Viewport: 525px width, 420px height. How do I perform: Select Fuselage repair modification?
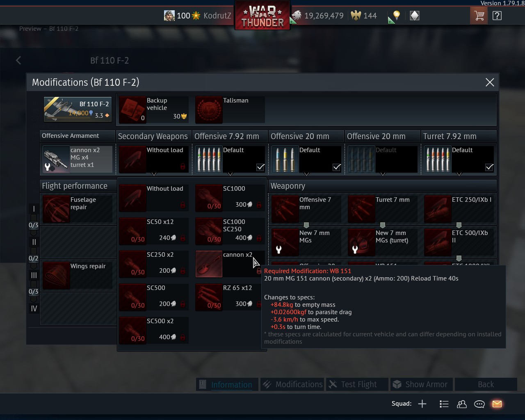77,209
